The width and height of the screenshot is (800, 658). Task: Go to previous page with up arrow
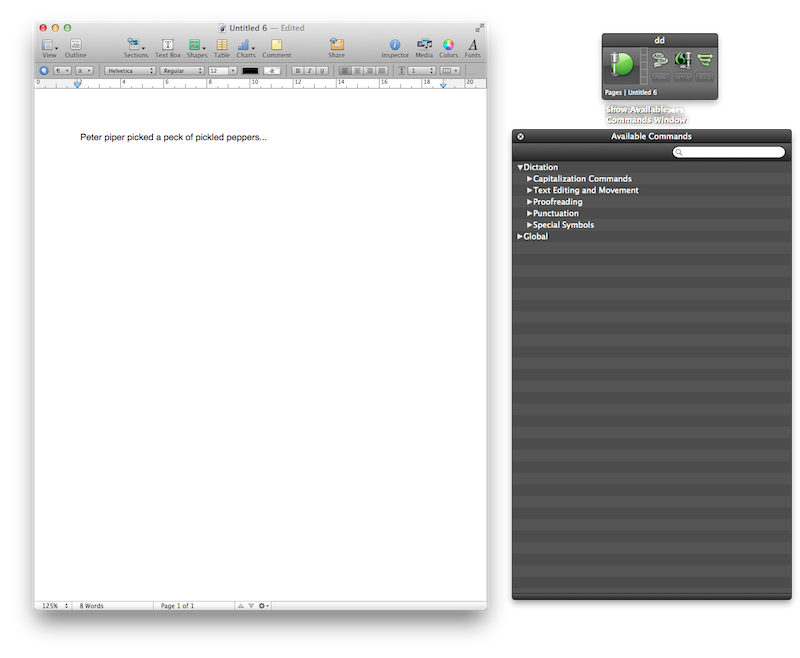[240, 605]
